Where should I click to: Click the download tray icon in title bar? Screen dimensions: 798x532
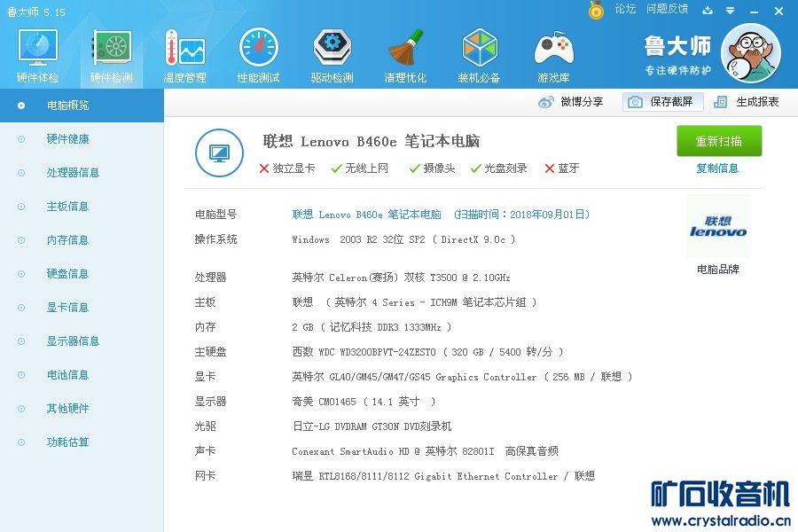pos(708,10)
